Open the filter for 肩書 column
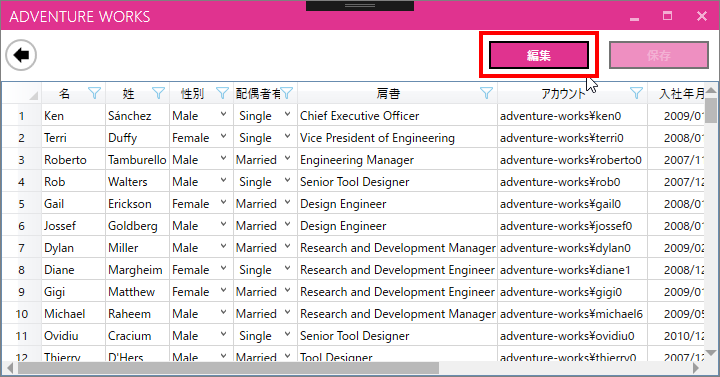This screenshot has width=720, height=377. (x=486, y=94)
